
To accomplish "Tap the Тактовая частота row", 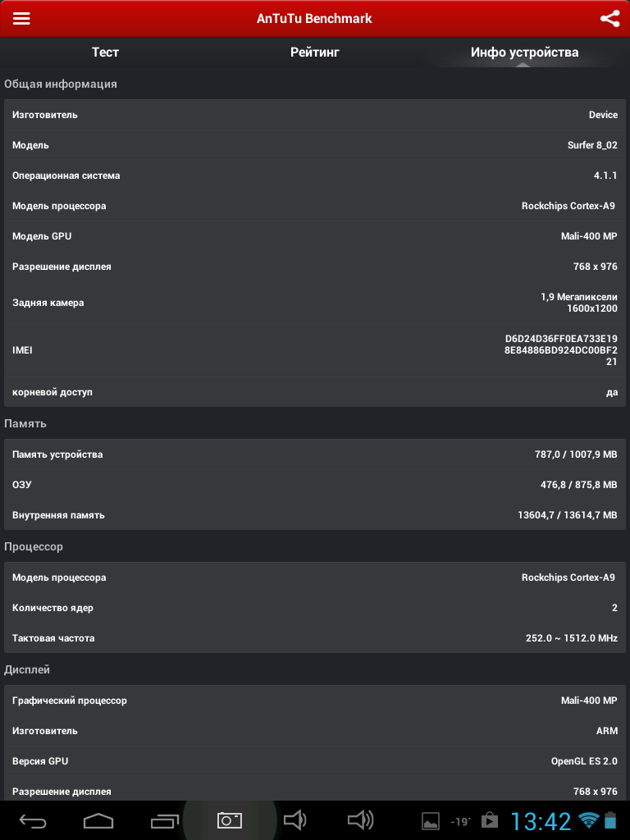I will 315,638.
